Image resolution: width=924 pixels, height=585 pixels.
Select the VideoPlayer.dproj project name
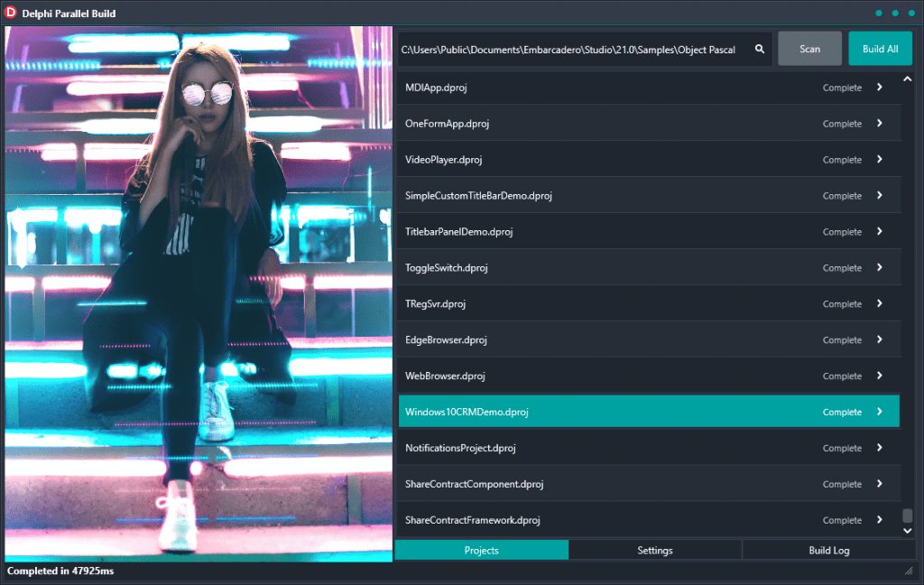443,159
